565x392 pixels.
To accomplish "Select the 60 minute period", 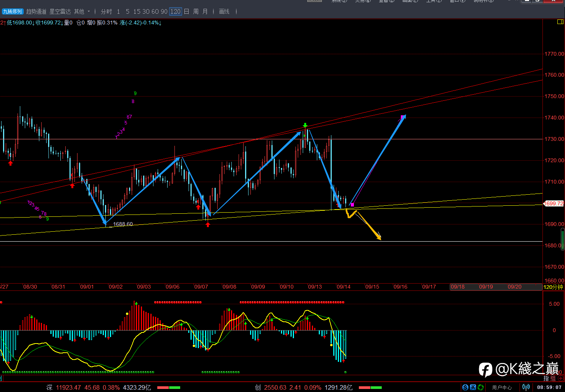I will click(155, 11).
